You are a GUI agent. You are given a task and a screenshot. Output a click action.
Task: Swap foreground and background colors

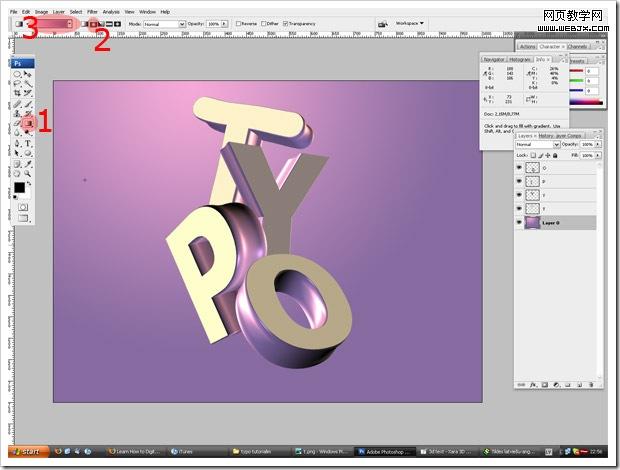click(x=28, y=184)
